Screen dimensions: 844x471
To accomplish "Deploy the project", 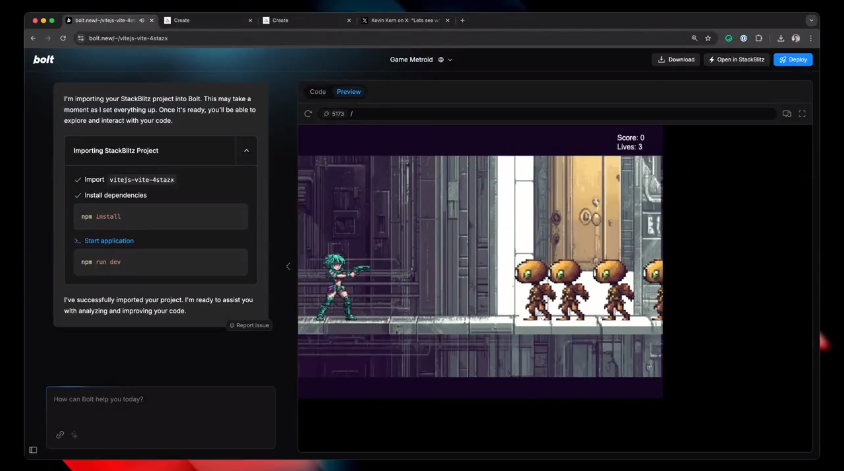I will pyautogui.click(x=793, y=60).
